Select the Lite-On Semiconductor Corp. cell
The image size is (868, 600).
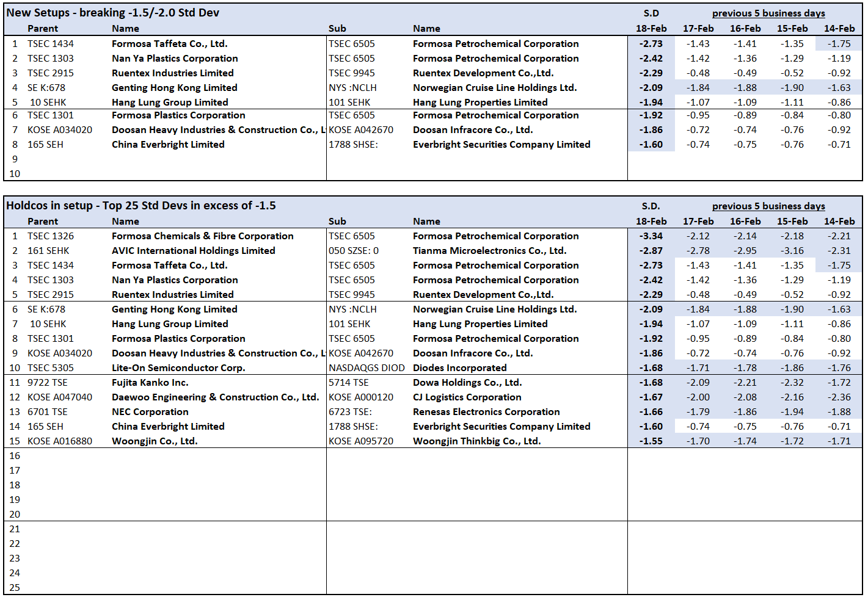pyautogui.click(x=178, y=368)
